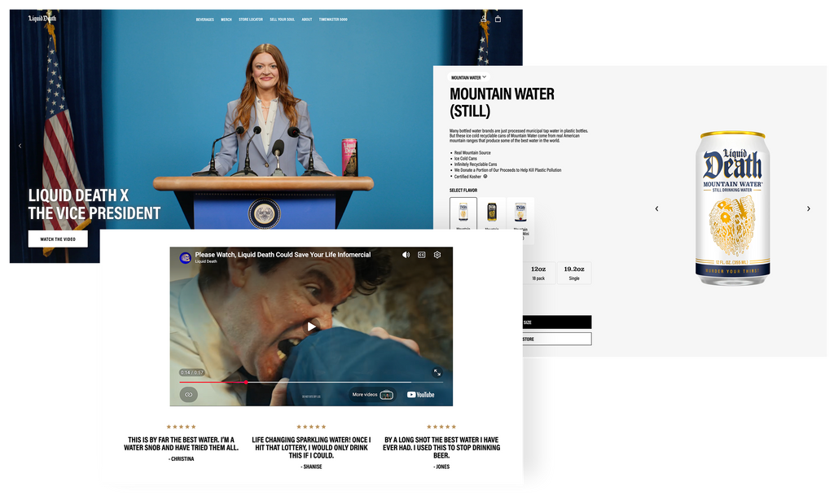Screen dimensions: 834x504
Task: Click the SELECT FLAVOR label
Action: [x=463, y=191]
